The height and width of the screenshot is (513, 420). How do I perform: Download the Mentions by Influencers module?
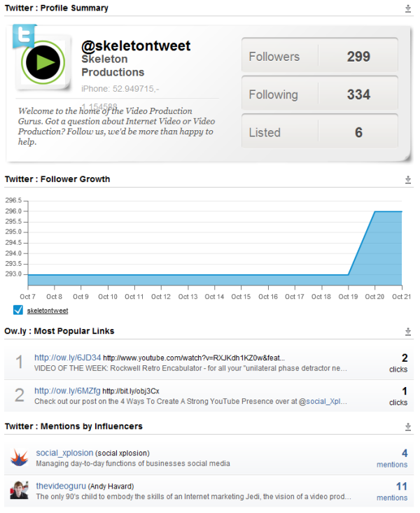407,427
